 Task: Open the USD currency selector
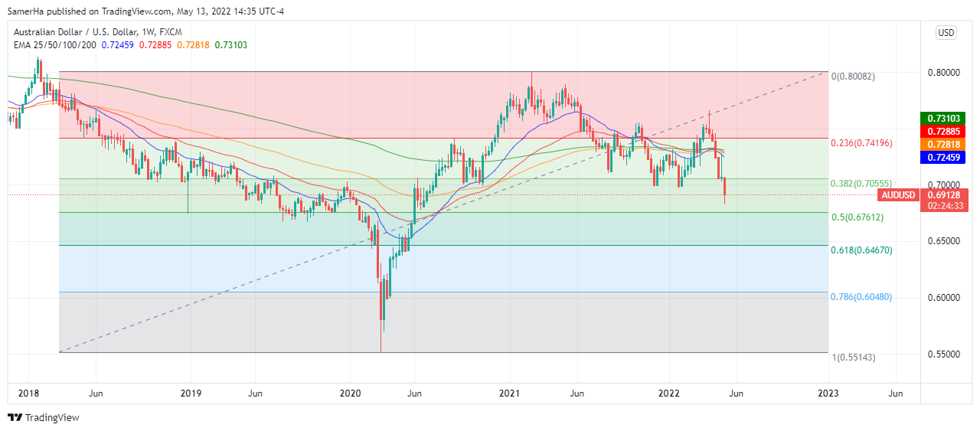pyautogui.click(x=946, y=33)
